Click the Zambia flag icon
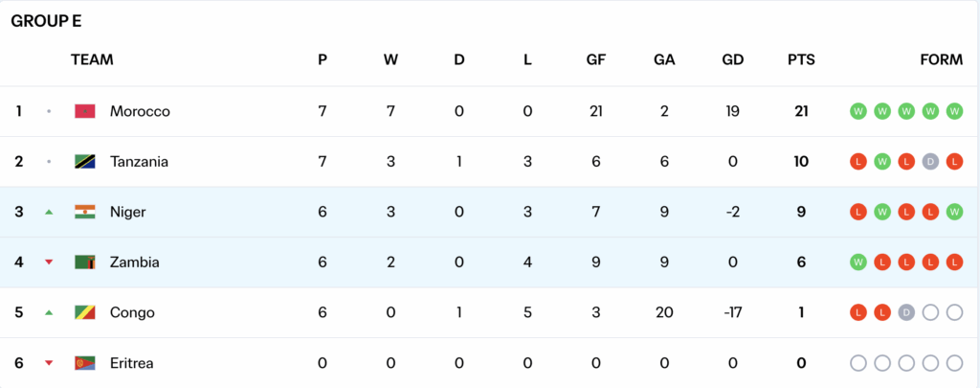Image resolution: width=980 pixels, height=388 pixels. 85,262
